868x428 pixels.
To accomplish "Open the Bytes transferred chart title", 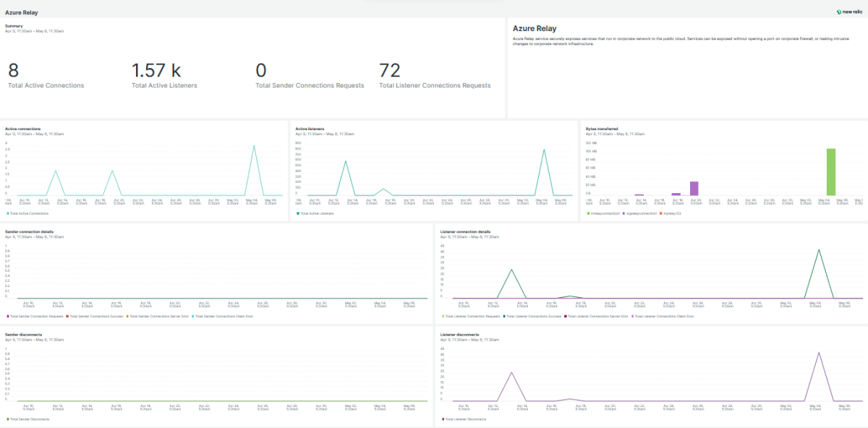I will pyautogui.click(x=602, y=129).
